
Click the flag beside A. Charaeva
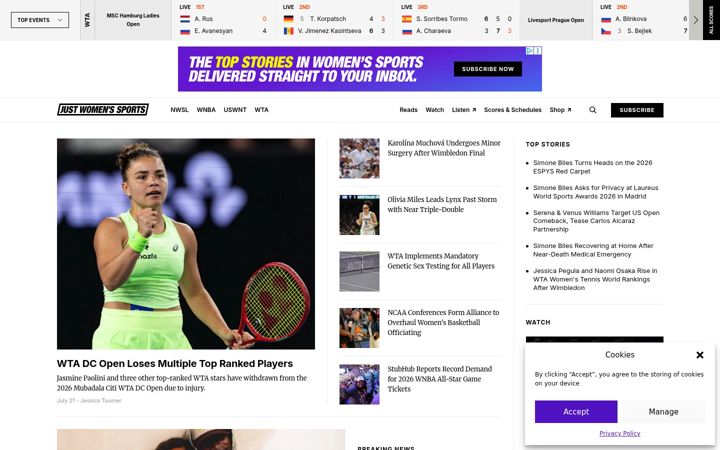coord(407,31)
